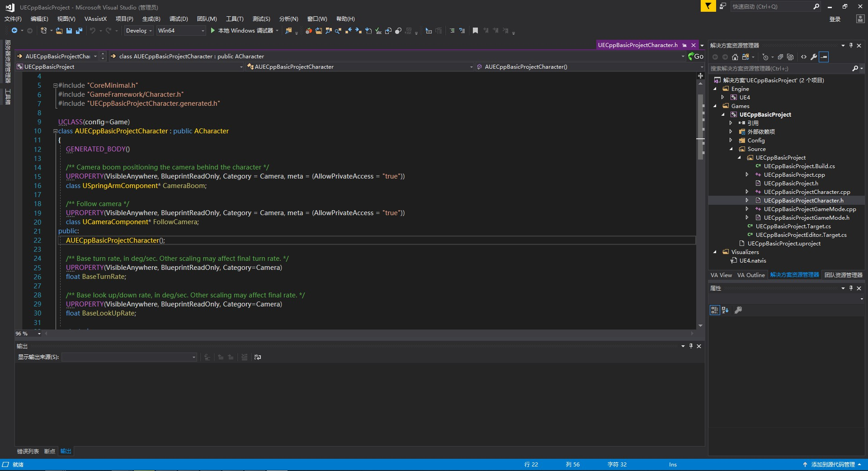The image size is (868, 471).
Task: Select UECppBasicProjectGameMode.cpp in Solution Explorer
Action: 810,209
